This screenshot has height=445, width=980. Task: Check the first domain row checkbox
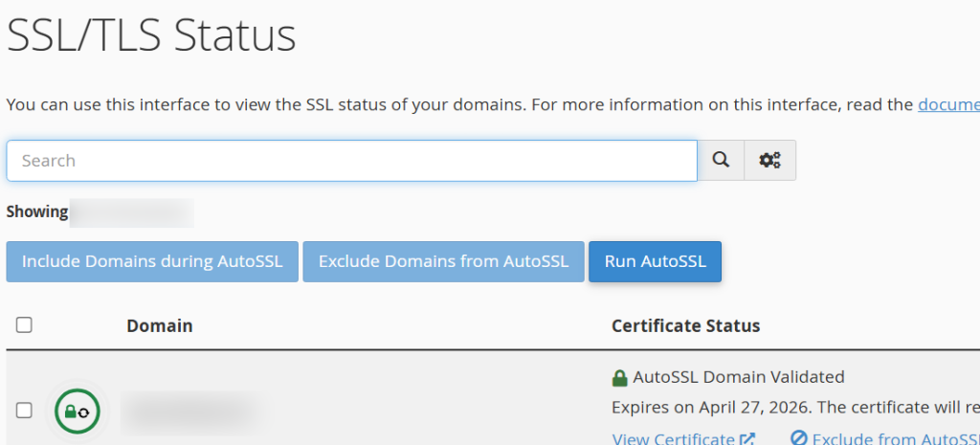pyautogui.click(x=24, y=411)
